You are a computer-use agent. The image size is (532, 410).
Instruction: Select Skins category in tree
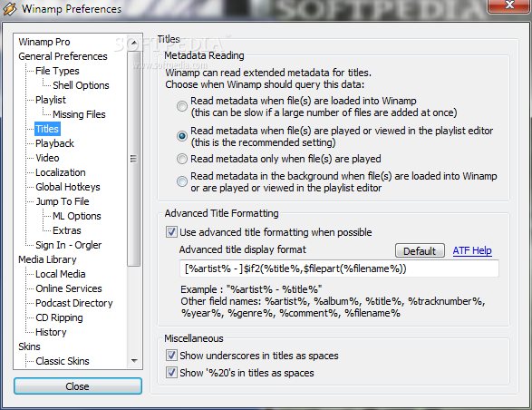pos(29,347)
